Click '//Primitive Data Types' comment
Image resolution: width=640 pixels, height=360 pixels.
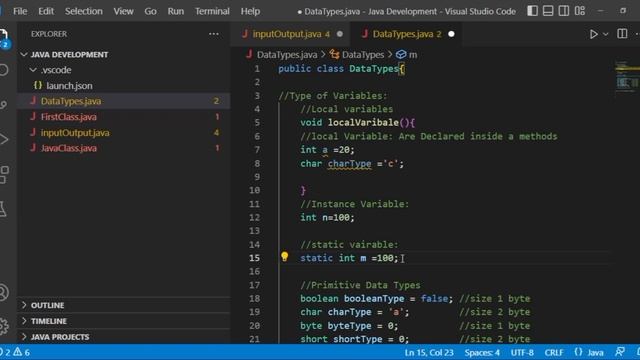(x=360, y=285)
